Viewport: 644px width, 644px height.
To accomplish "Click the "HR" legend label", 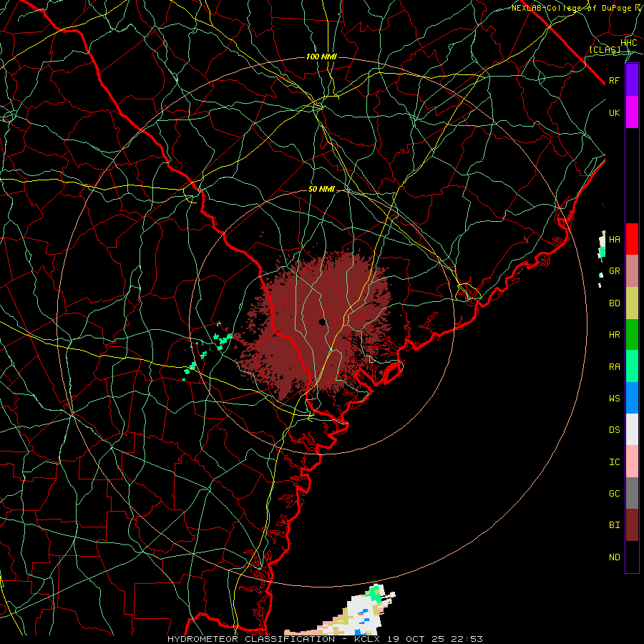I will pyautogui.click(x=614, y=335).
